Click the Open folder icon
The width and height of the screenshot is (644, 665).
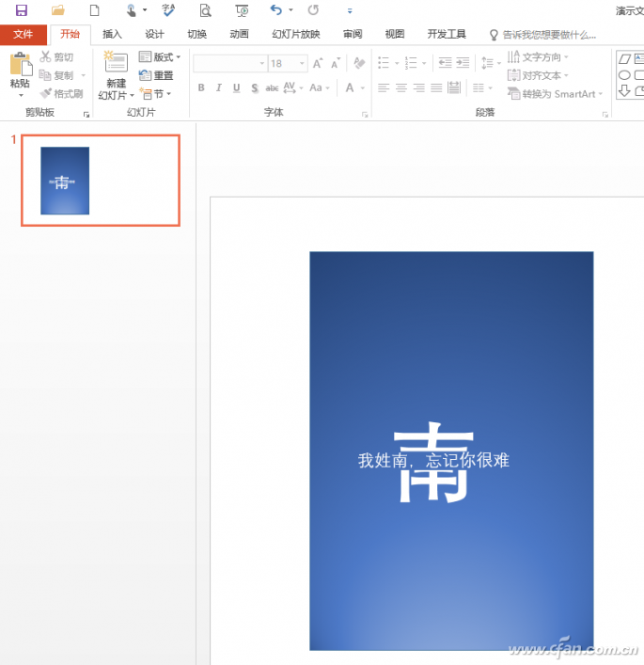[58, 10]
